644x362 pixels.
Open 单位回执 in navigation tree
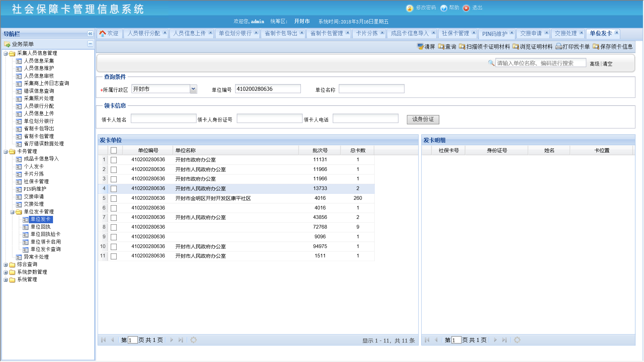(41, 227)
